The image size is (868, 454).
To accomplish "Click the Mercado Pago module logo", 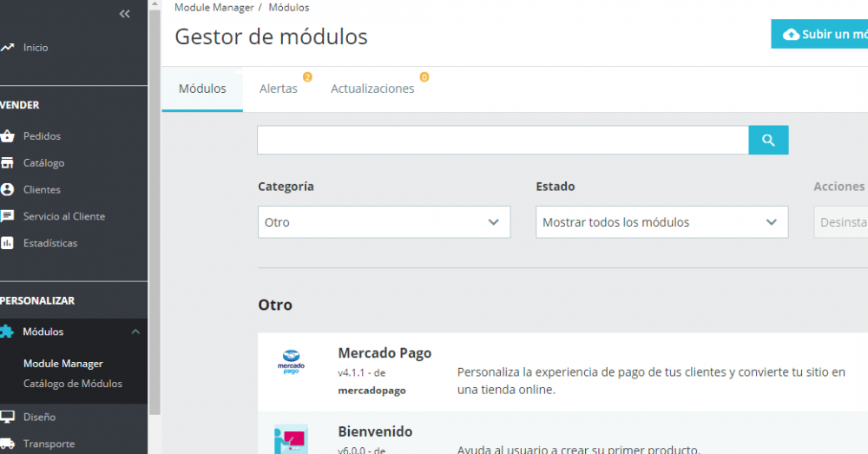I will [291, 362].
